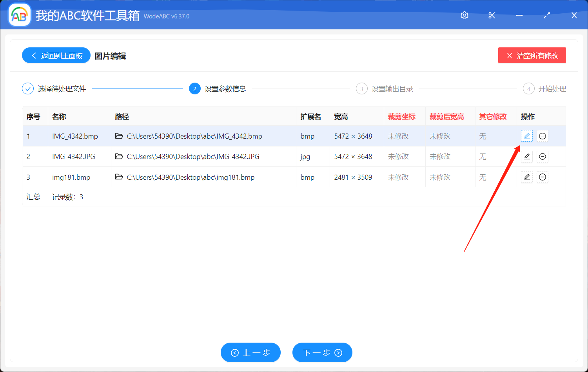Delete img181.bmp row with minus icon
This screenshot has width=588, height=372.
coord(543,177)
